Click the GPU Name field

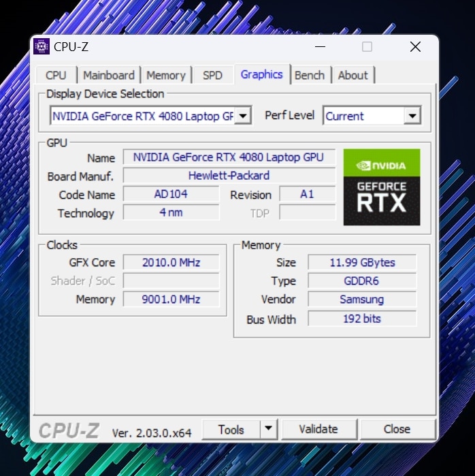229,157
